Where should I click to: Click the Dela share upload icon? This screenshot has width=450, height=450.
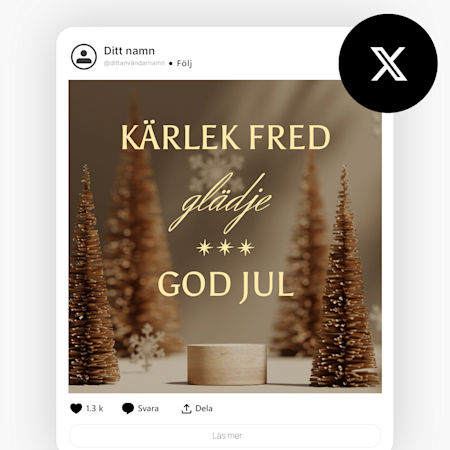[186, 409]
